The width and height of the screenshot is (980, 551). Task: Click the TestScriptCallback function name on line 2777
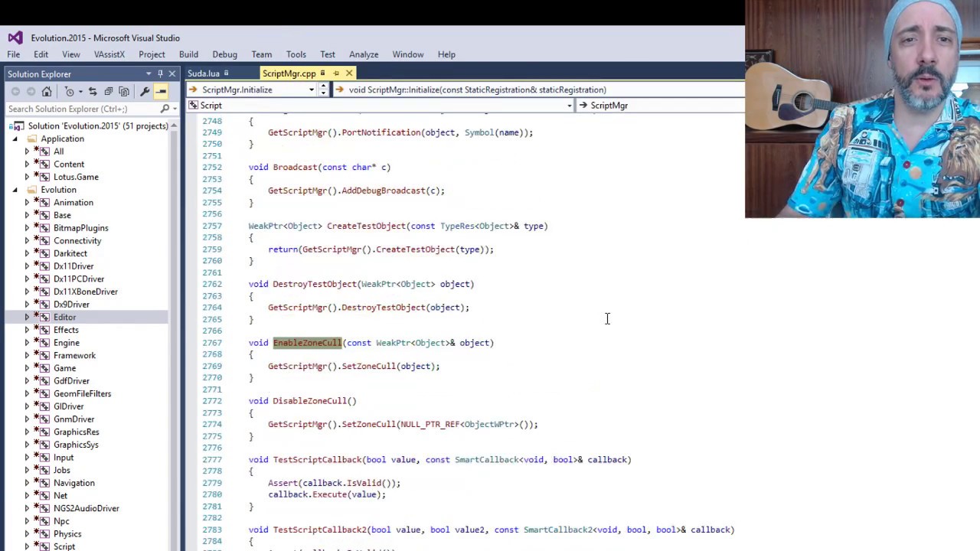point(317,460)
